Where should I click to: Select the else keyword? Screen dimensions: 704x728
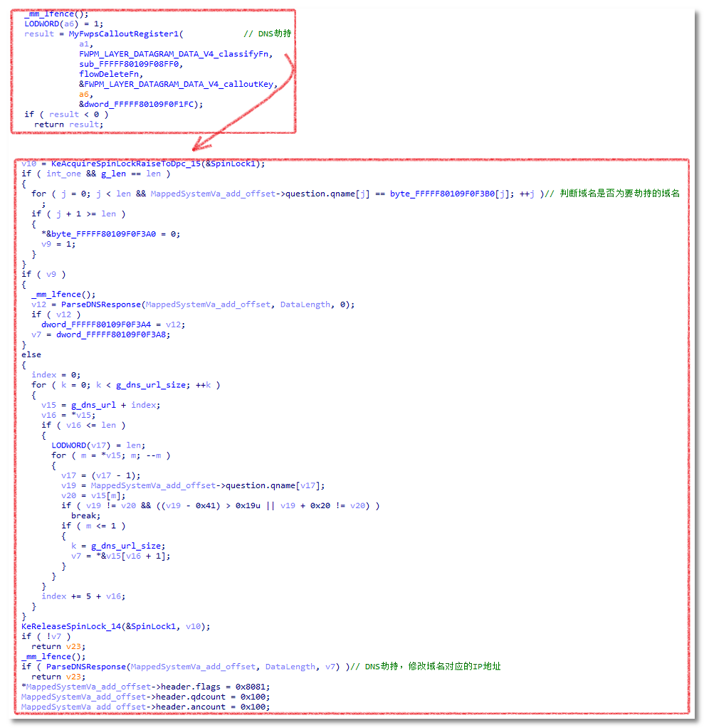tap(31, 354)
